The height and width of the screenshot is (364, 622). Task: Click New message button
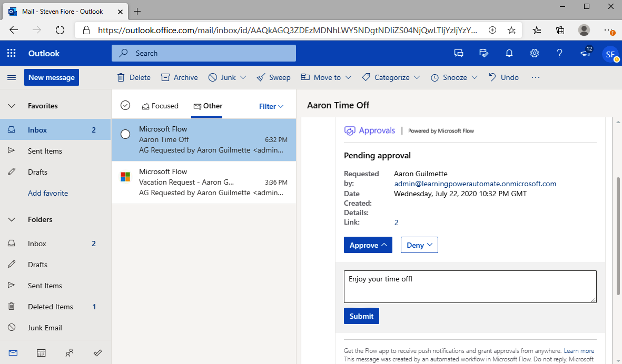(x=52, y=77)
